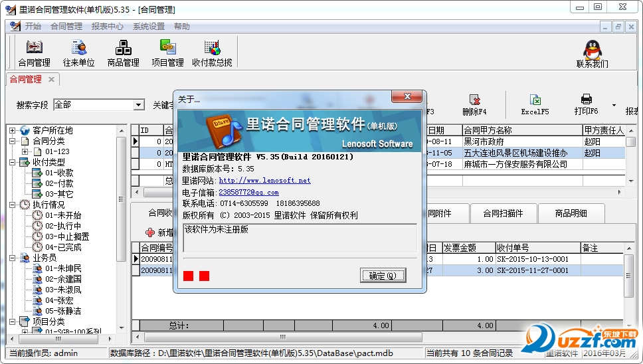Switch to the 合同扫描件 tab
Viewport: 643px width, 364px height.
click(x=503, y=213)
